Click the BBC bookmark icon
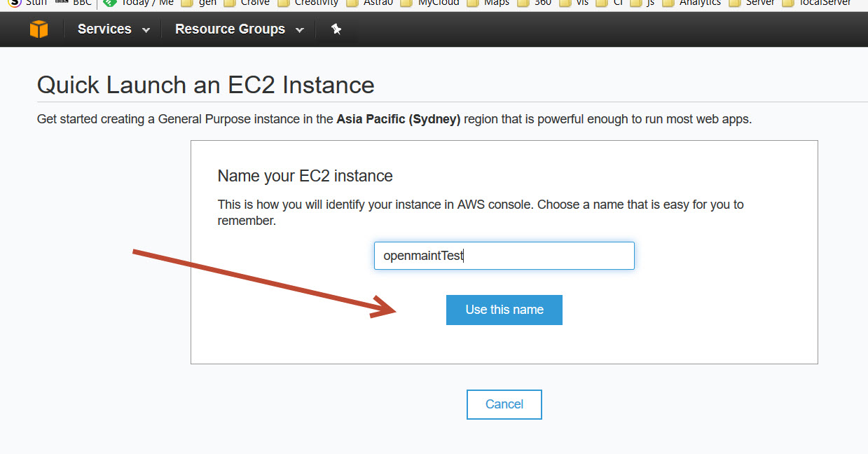The image size is (868, 454). point(62,3)
